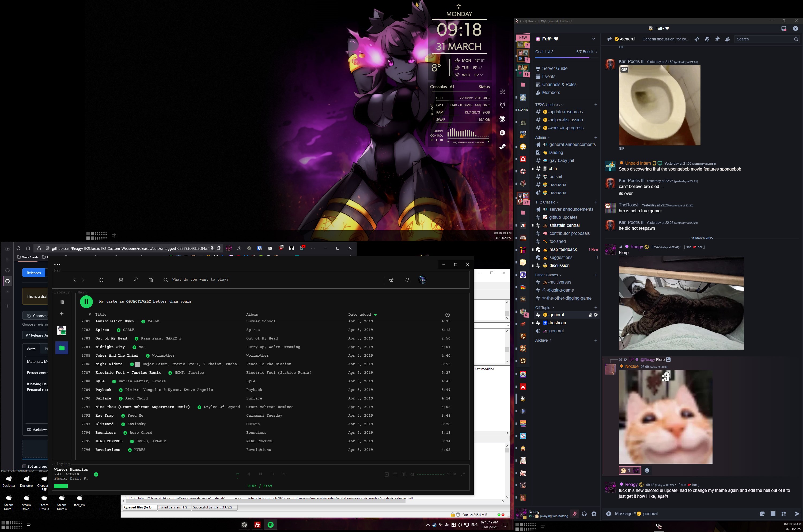Screen dimensions: 803x532
Task: Click the Choose a tag button
Action: [35, 316]
